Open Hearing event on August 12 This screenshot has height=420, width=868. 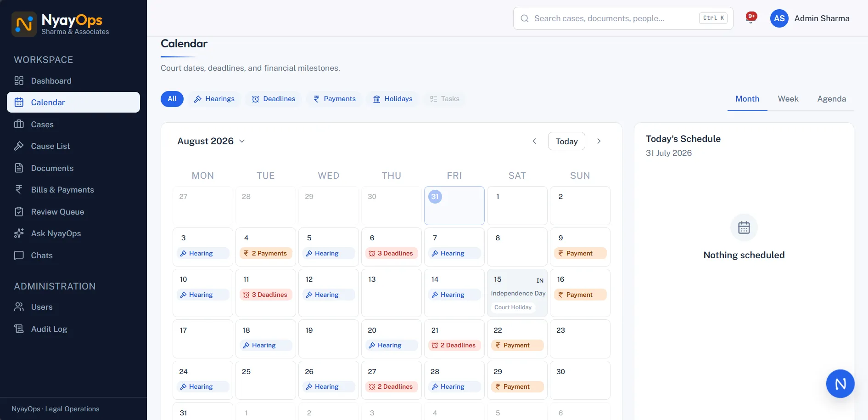(x=329, y=295)
